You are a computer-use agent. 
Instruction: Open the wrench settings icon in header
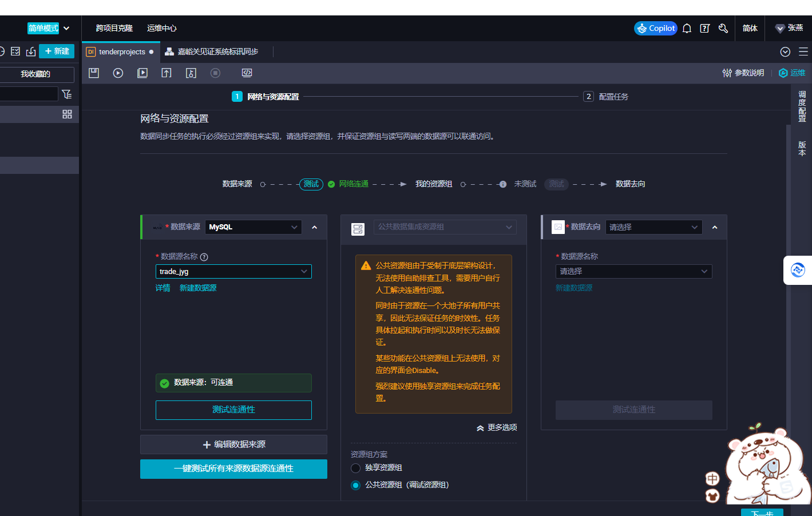[723, 28]
